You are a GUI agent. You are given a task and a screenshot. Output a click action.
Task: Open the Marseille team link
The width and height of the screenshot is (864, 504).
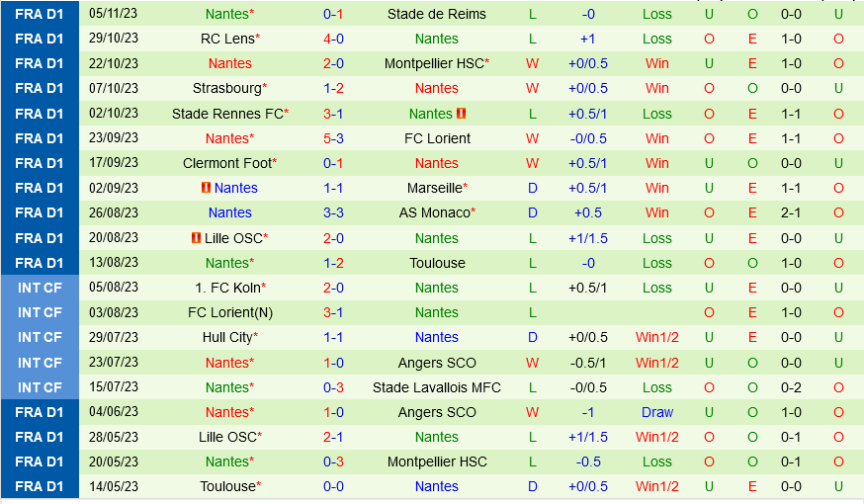[x=434, y=188]
